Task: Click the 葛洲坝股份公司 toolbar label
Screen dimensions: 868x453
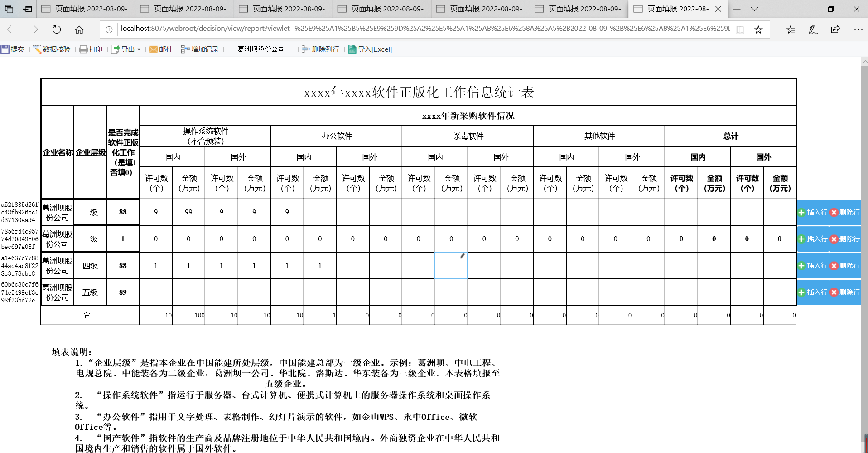Action: [261, 49]
